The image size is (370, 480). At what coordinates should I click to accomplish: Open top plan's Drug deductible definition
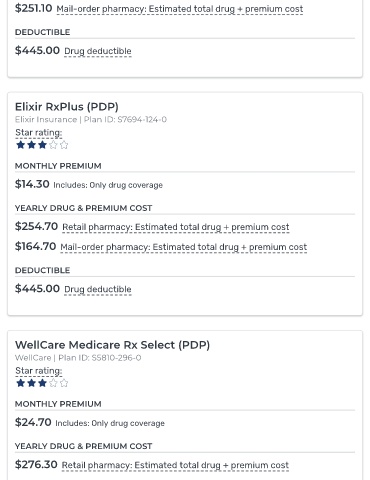(98, 51)
